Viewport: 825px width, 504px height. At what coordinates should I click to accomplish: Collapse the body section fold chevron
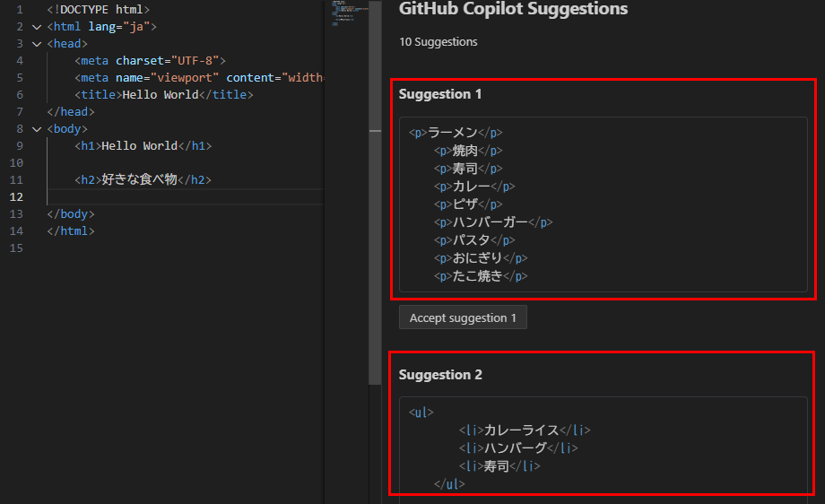[x=37, y=129]
